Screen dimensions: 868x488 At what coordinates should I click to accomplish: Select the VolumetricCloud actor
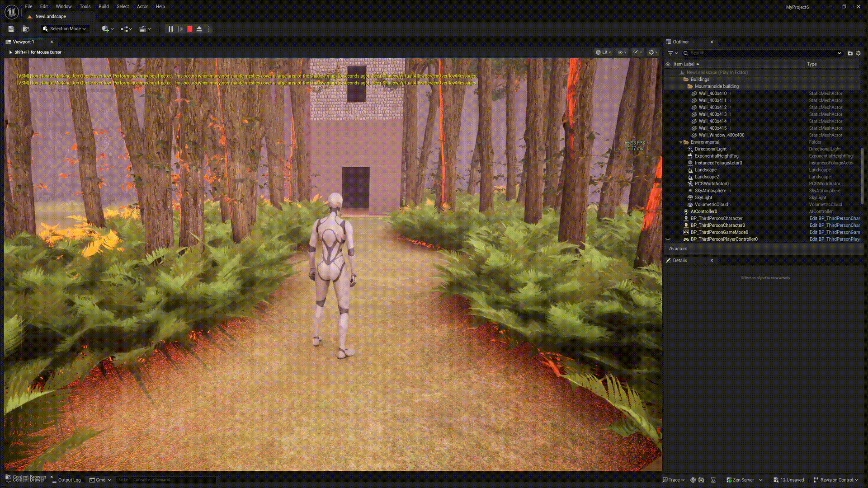coord(711,205)
